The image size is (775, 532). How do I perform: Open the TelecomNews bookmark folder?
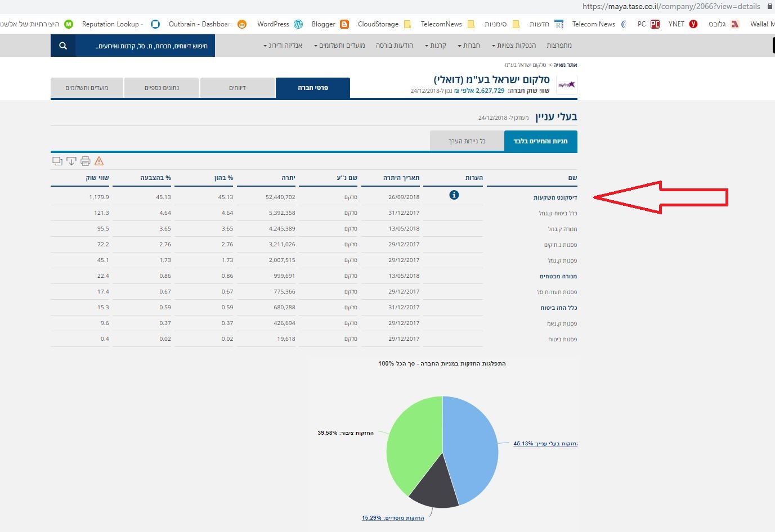(x=447, y=24)
